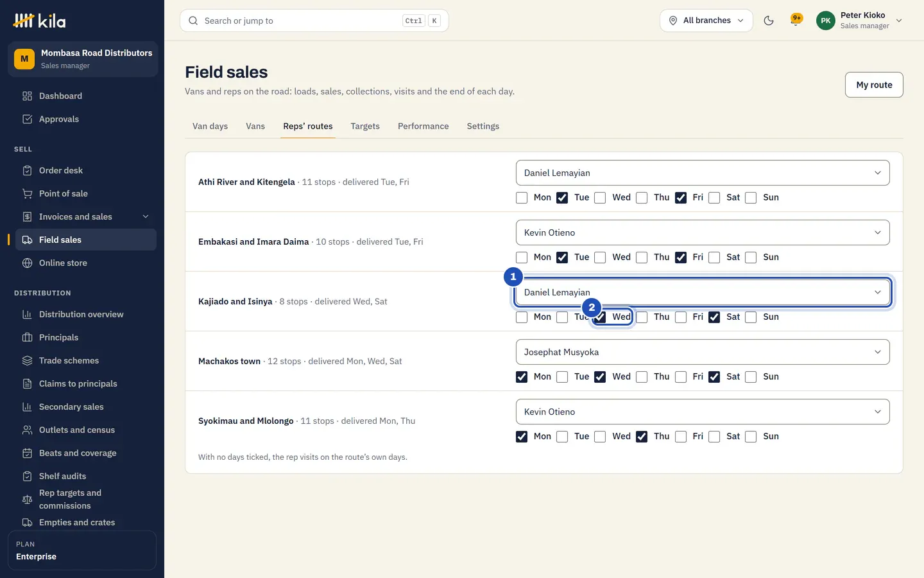Screen dimensions: 924x578
Task: Switch to the Vans tab
Action: pyautogui.click(x=255, y=127)
